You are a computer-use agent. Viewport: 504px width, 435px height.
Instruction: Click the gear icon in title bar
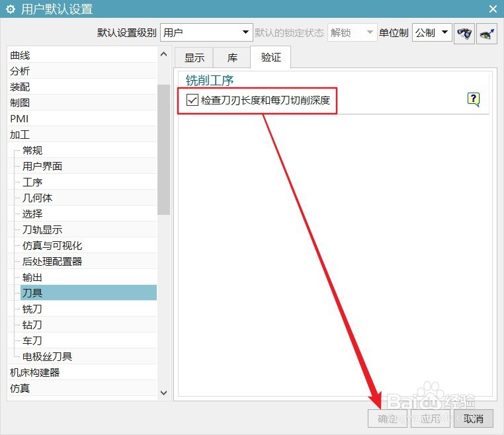tap(11, 9)
